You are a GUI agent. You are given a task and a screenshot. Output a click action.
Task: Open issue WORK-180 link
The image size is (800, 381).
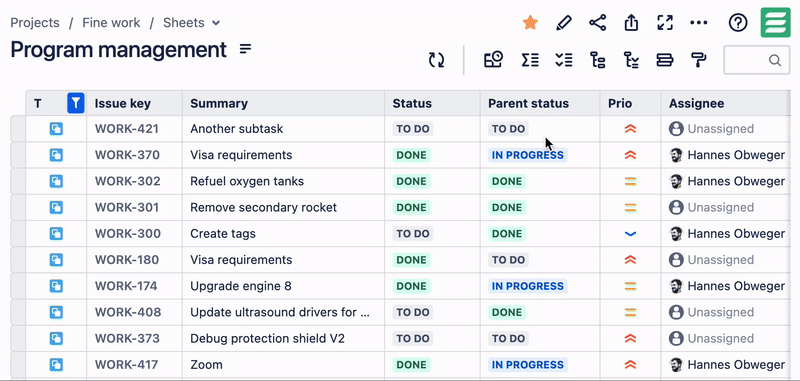pyautogui.click(x=127, y=260)
